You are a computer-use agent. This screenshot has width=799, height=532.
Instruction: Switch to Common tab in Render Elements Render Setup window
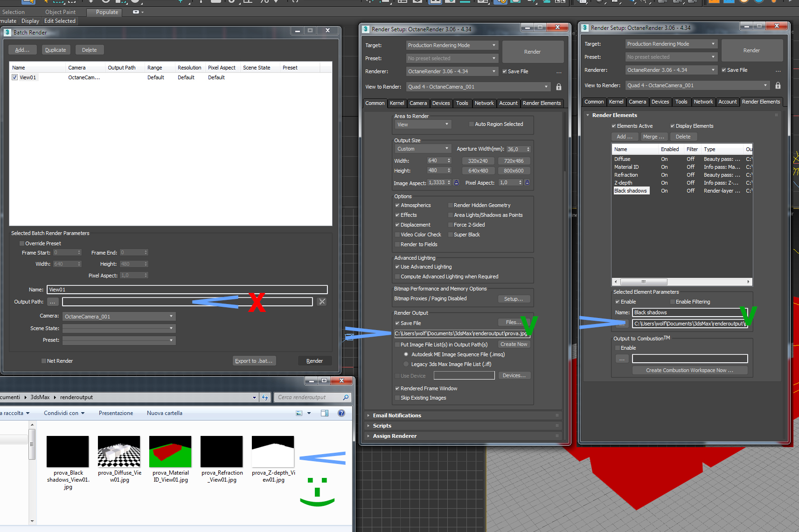point(594,102)
